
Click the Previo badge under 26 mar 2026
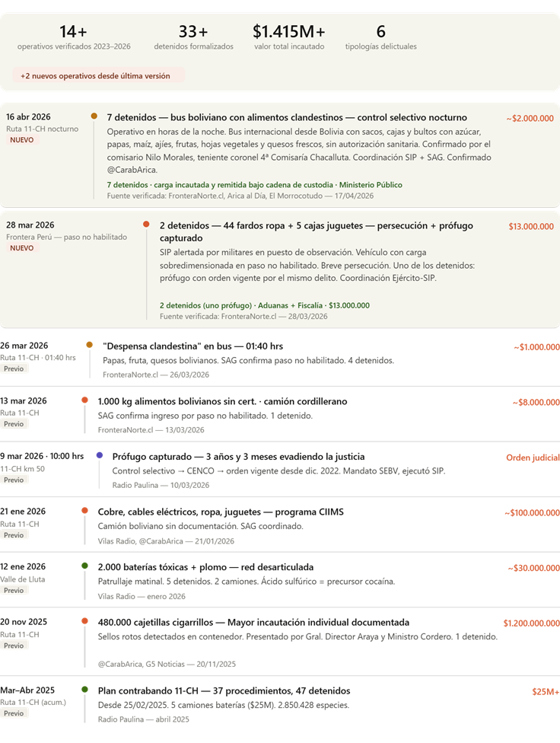(14, 368)
